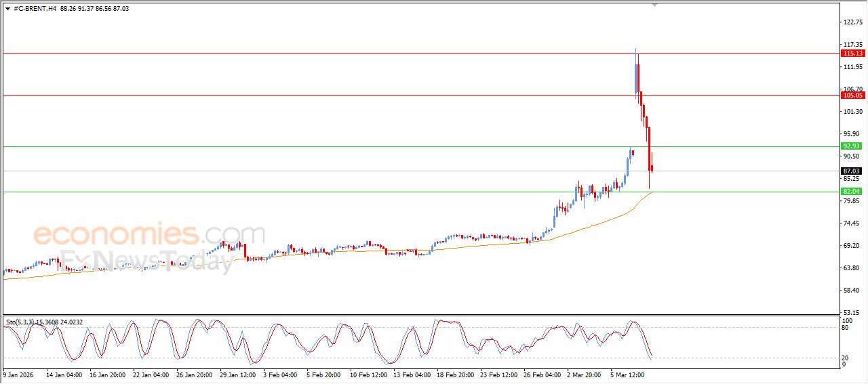Click the red 115.13 price tag
The image size is (868, 384).
[x=852, y=54]
